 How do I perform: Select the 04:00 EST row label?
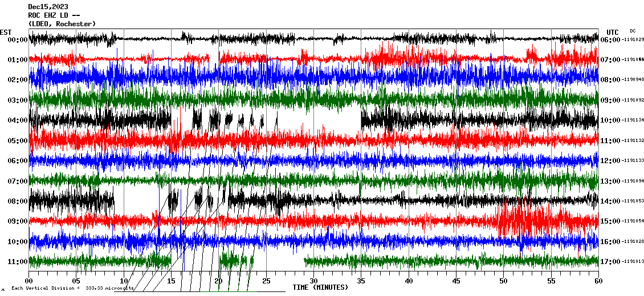tap(17, 120)
